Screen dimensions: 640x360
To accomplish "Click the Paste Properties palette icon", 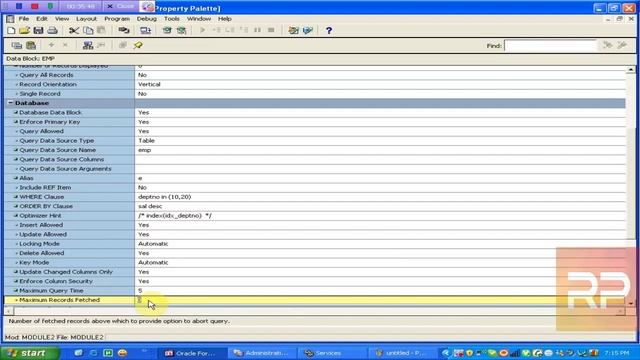I will (31, 45).
